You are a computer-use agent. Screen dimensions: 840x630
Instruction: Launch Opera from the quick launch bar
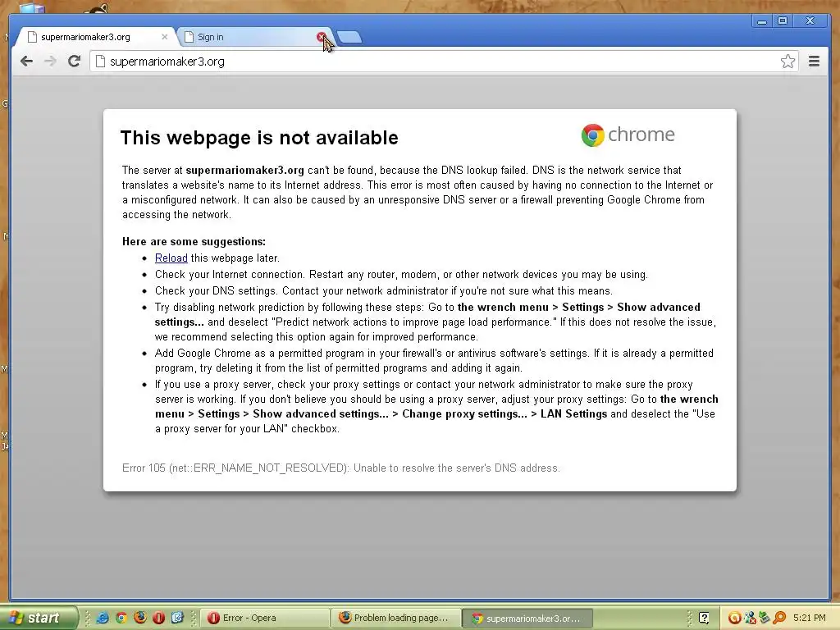158,618
